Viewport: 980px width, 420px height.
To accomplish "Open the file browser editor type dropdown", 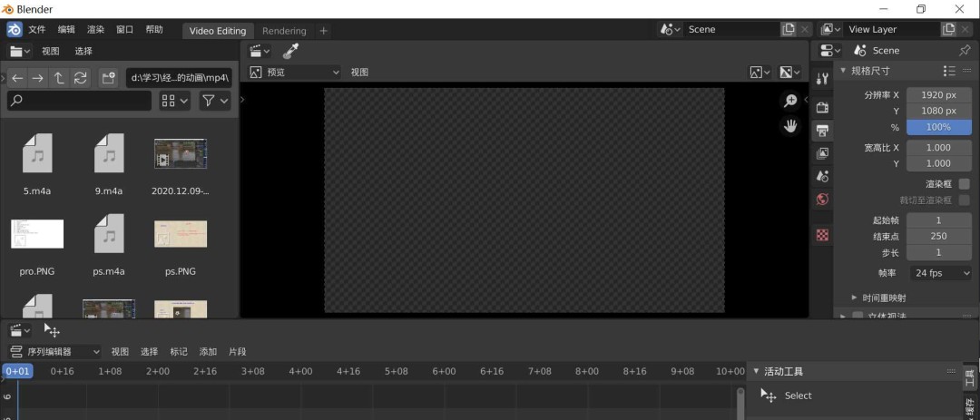I will click(20, 51).
